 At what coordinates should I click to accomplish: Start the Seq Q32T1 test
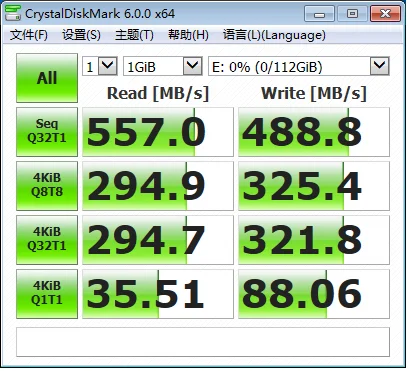click(x=47, y=132)
